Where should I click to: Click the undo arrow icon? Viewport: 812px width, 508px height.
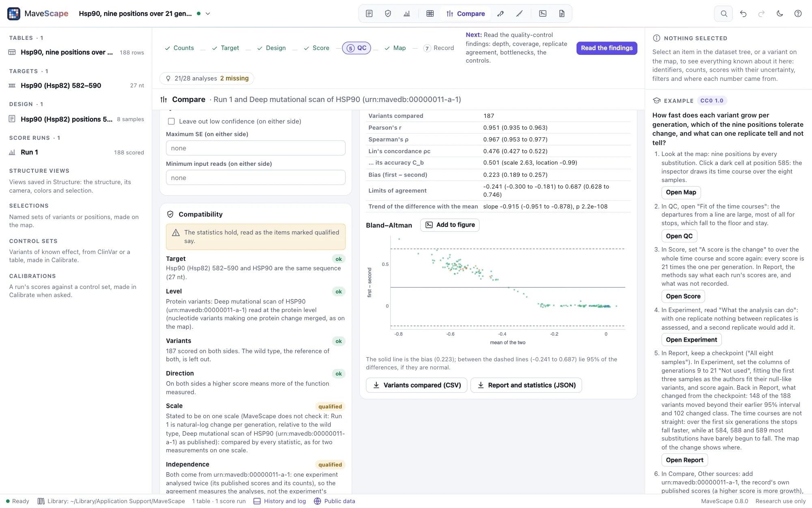point(743,13)
